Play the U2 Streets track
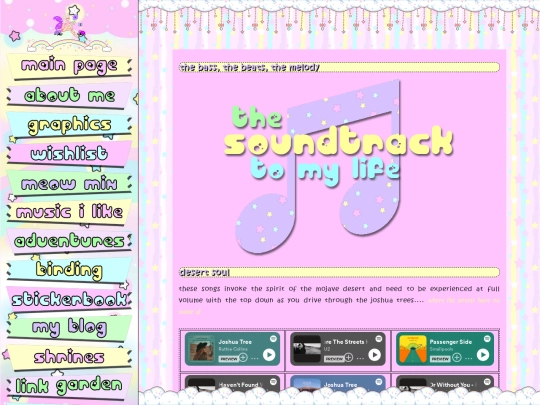The height and width of the screenshot is (405, 540). point(374,355)
